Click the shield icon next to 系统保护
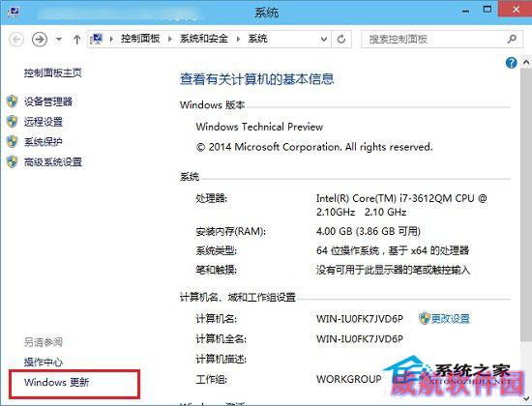The image size is (532, 406). [x=13, y=141]
